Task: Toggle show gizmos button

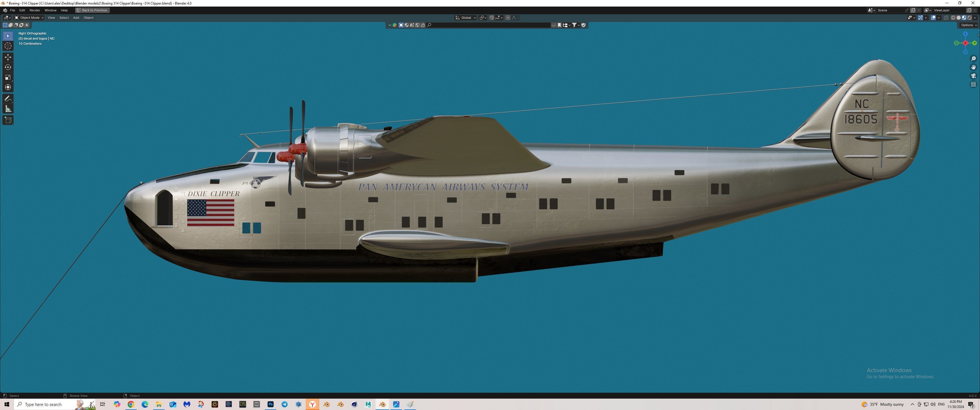Action: [921, 18]
